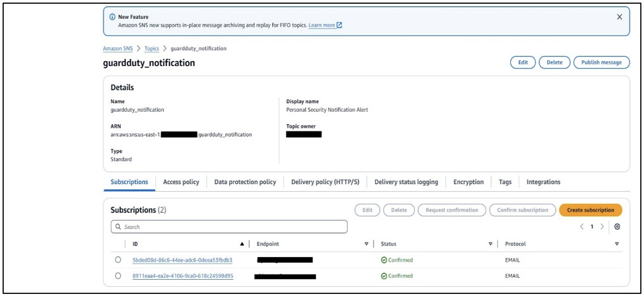Click the external link icon beside Learn more
Image resolution: width=644 pixels, height=295 pixels.
(x=339, y=25)
